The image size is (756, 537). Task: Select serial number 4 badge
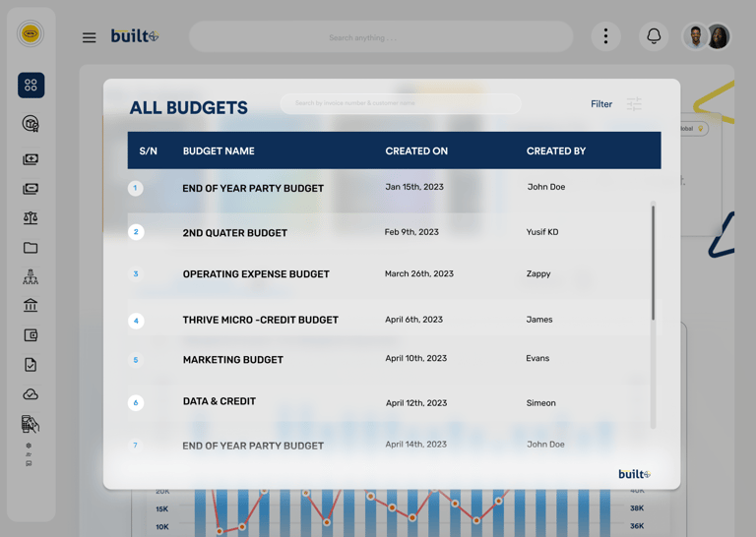pos(136,321)
